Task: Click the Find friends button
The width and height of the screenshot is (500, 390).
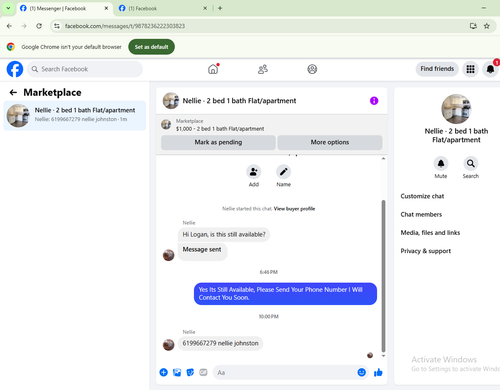Action: tap(437, 69)
